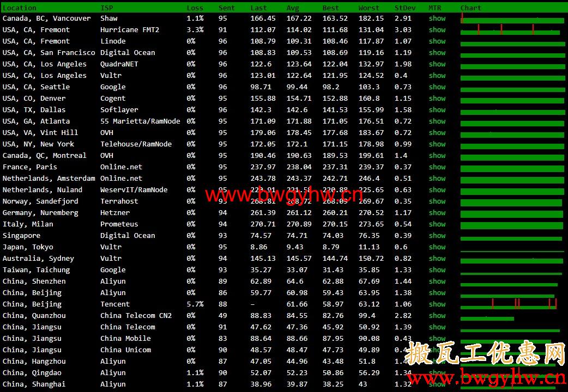
Task: Show MTR for Los Angeles QuadraNET
Action: coord(437,64)
